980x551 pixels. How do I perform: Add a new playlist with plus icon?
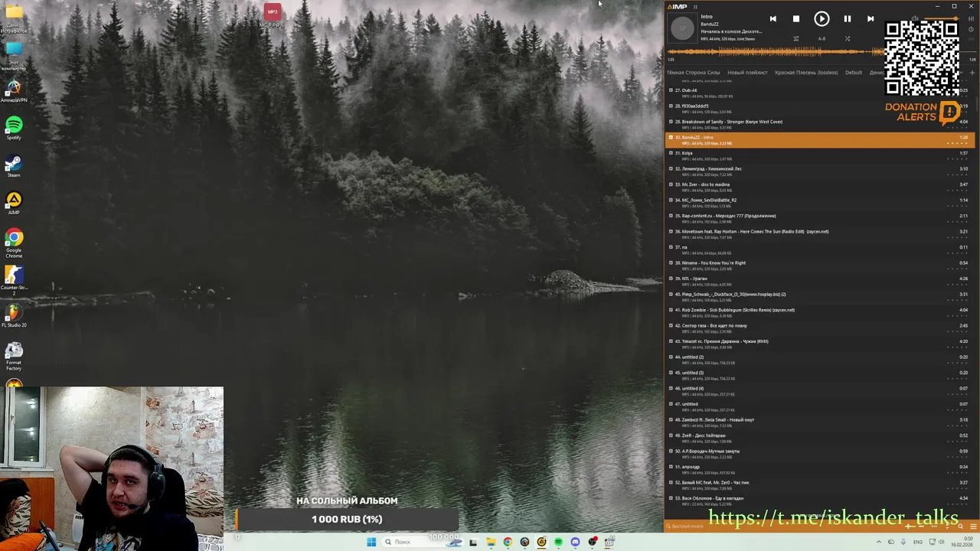(x=972, y=73)
